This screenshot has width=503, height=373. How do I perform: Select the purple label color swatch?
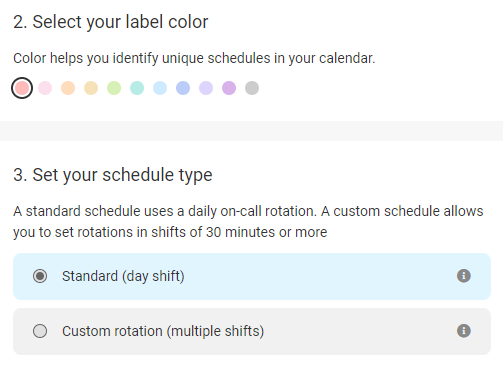point(229,88)
